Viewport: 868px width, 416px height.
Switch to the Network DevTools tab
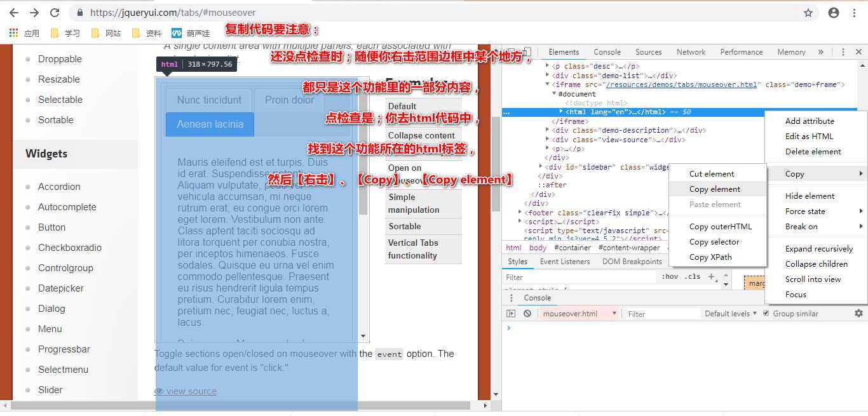coord(691,52)
